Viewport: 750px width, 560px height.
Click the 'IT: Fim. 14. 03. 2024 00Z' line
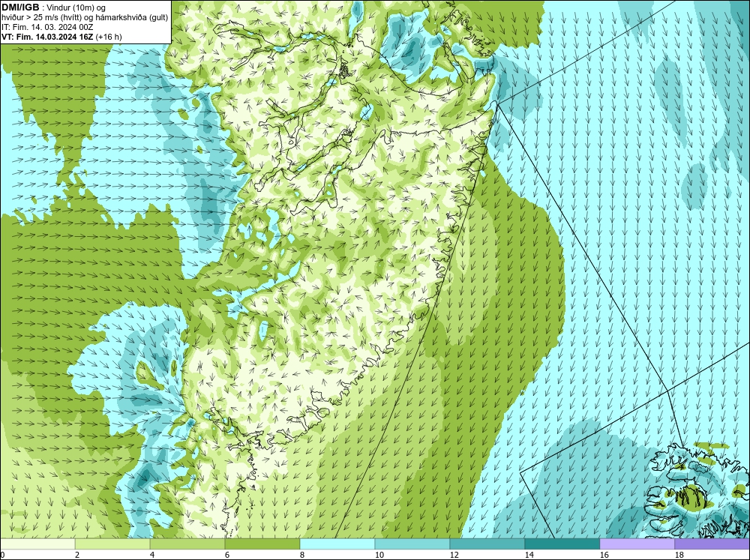point(47,27)
